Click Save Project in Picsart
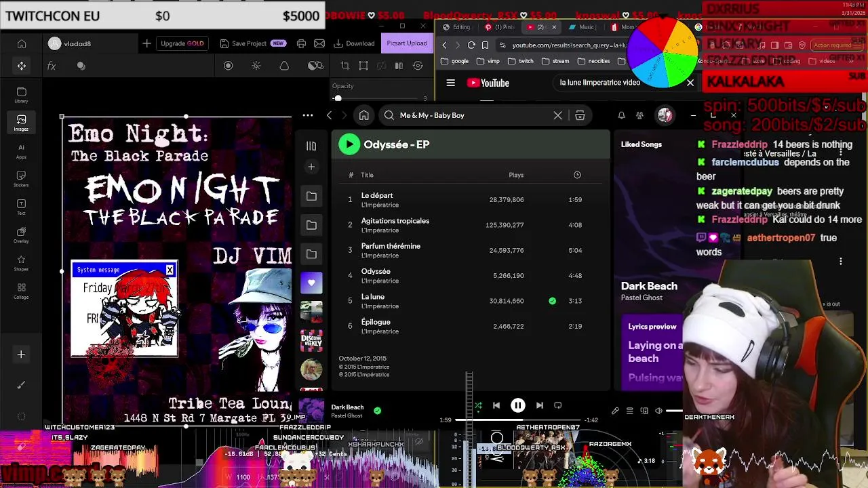Image resolution: width=868 pixels, height=488 pixels. [252, 43]
